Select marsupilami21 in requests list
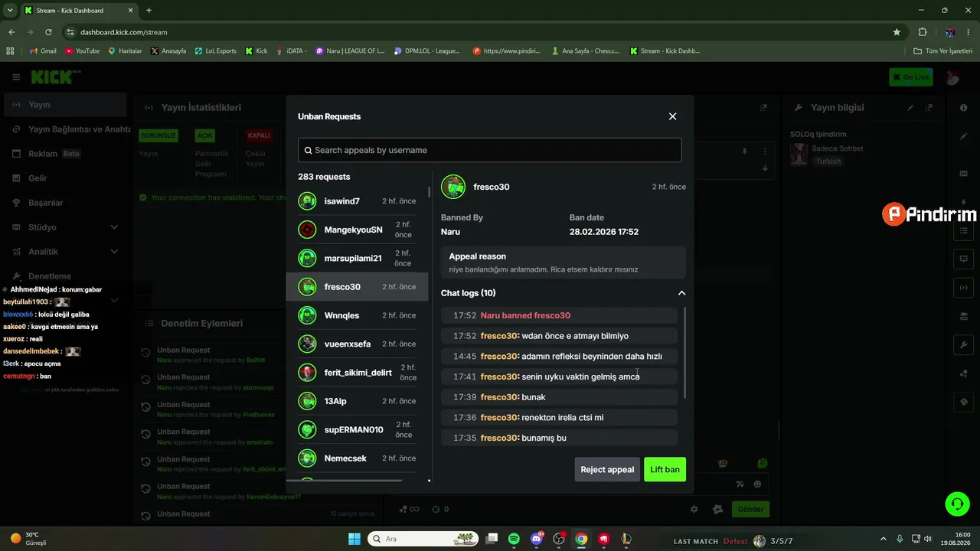980x551 pixels. pos(357,258)
